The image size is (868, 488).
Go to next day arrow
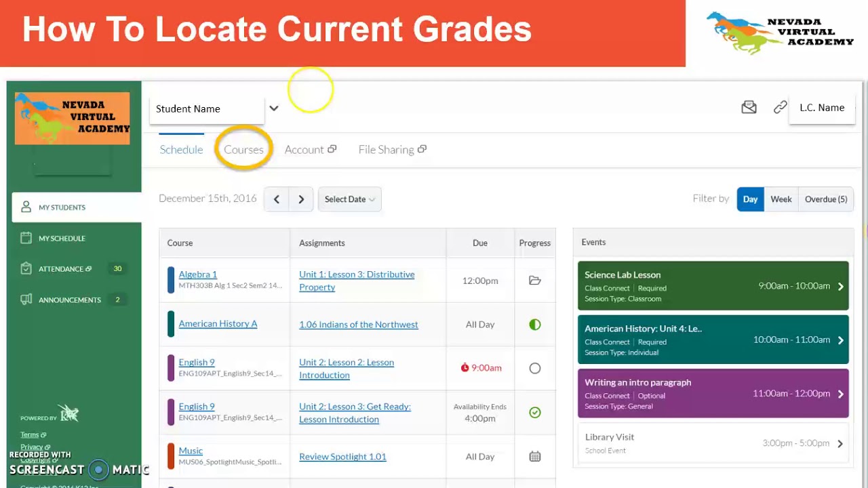(301, 199)
